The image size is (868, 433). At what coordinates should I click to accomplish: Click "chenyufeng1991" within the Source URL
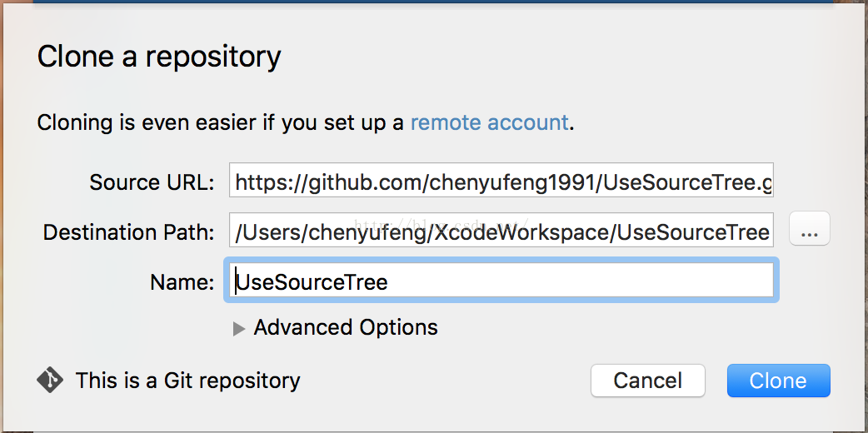(511, 183)
